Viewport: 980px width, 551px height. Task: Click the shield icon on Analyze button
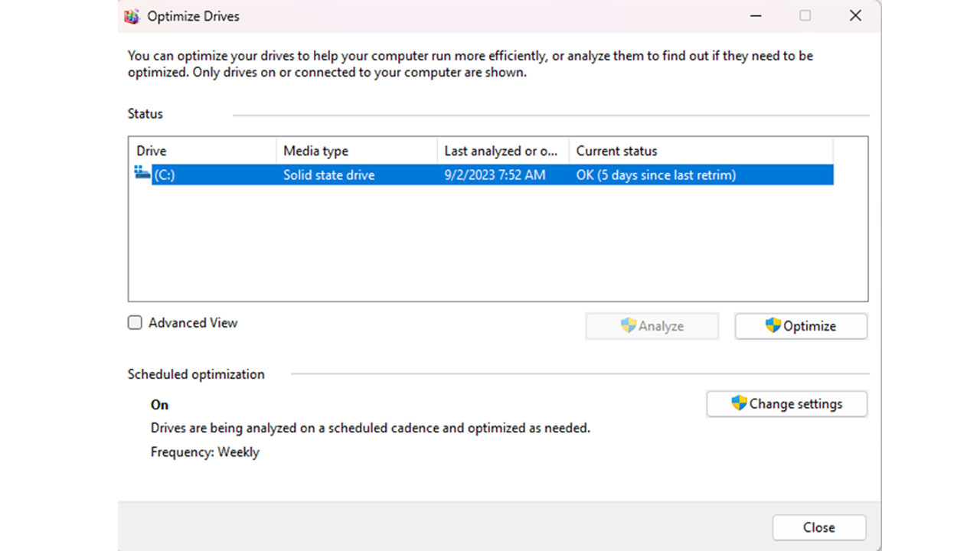click(629, 325)
